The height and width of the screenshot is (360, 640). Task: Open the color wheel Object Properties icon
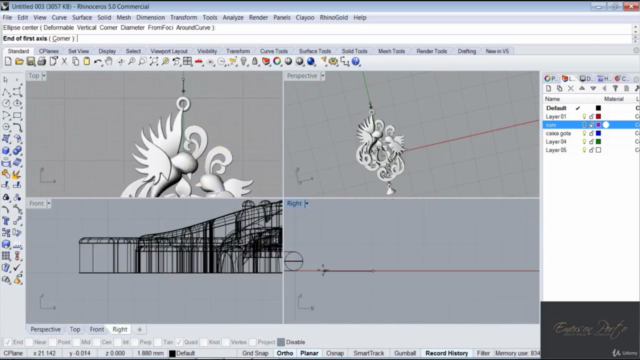277,61
